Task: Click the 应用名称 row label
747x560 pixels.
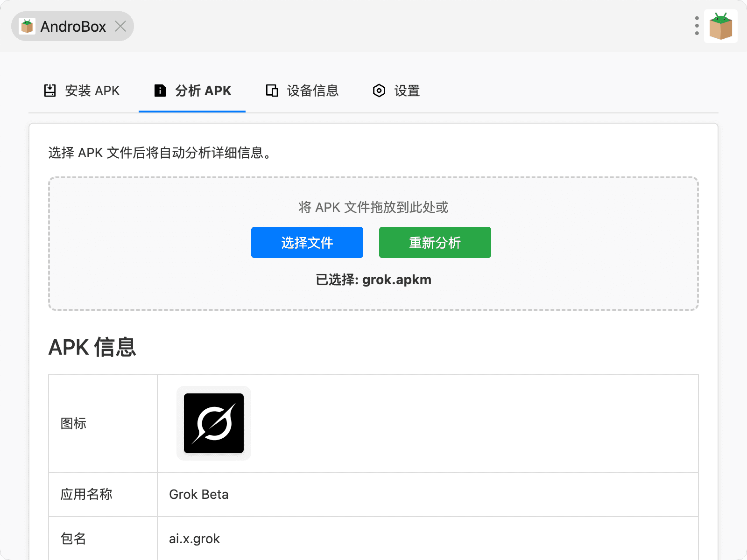Action: pyautogui.click(x=86, y=494)
